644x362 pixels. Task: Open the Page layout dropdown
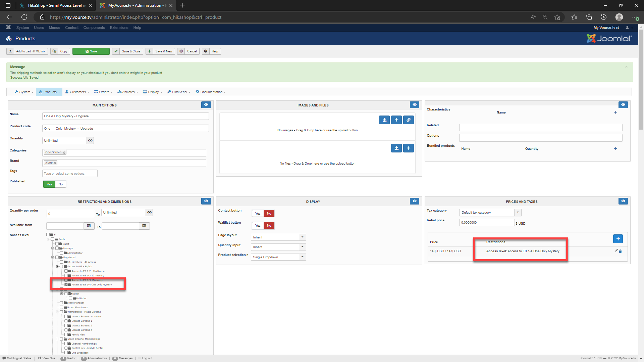pos(278,237)
